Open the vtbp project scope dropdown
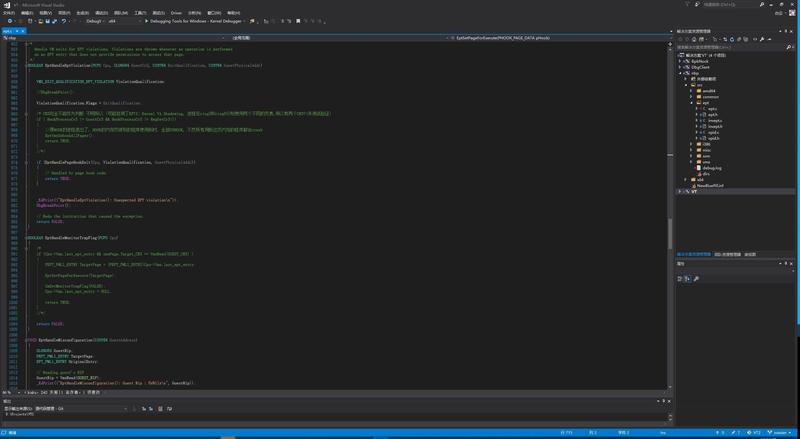Image resolution: width=800 pixels, height=439 pixels. tap(113, 38)
